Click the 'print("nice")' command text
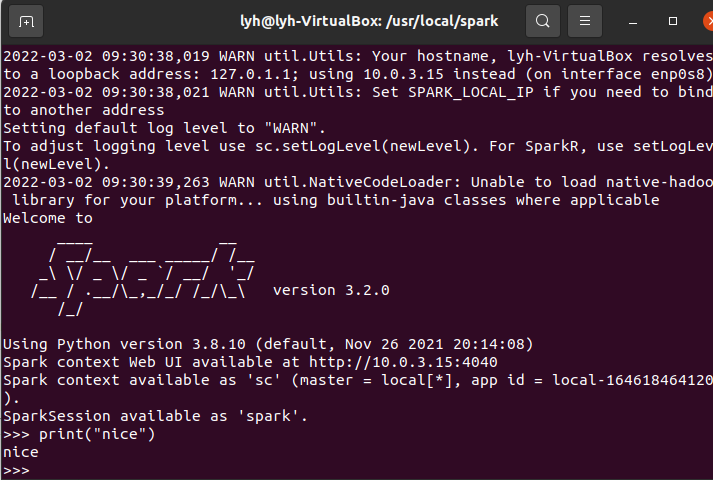The width and height of the screenshot is (713, 480). [97, 434]
